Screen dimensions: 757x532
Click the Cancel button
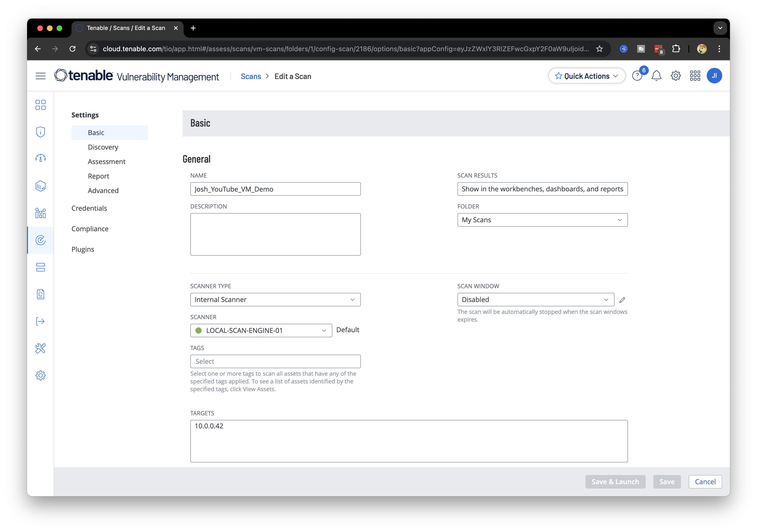[x=705, y=482]
